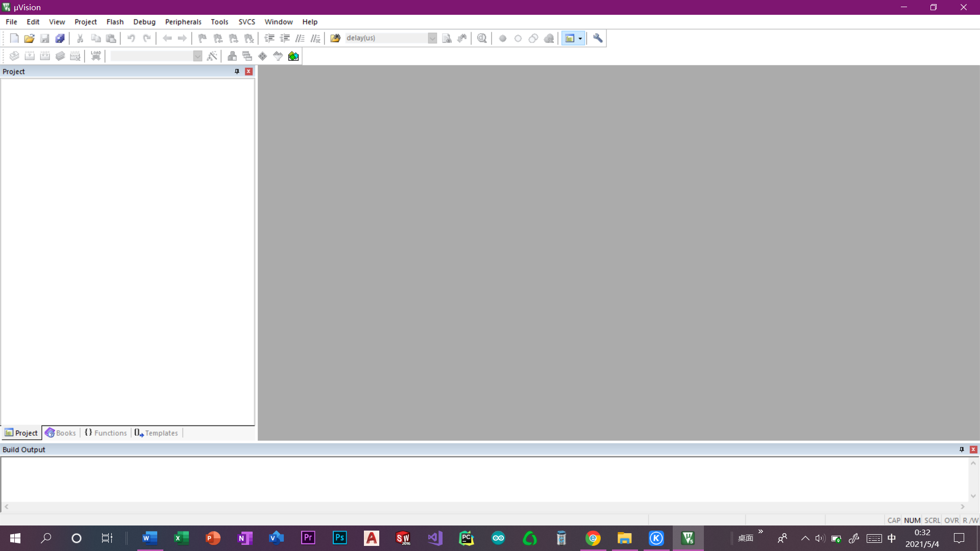
Task: Open the Pack Installer icon
Action: [x=293, y=56]
